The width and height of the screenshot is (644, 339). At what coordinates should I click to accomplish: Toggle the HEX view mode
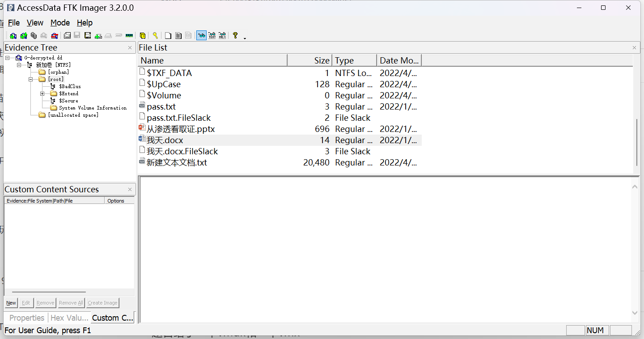tap(222, 36)
